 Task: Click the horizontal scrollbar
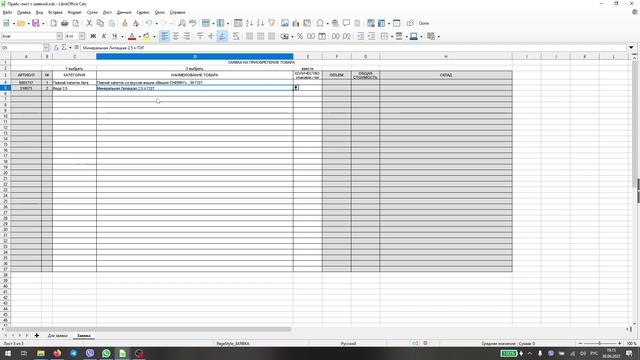(148, 329)
